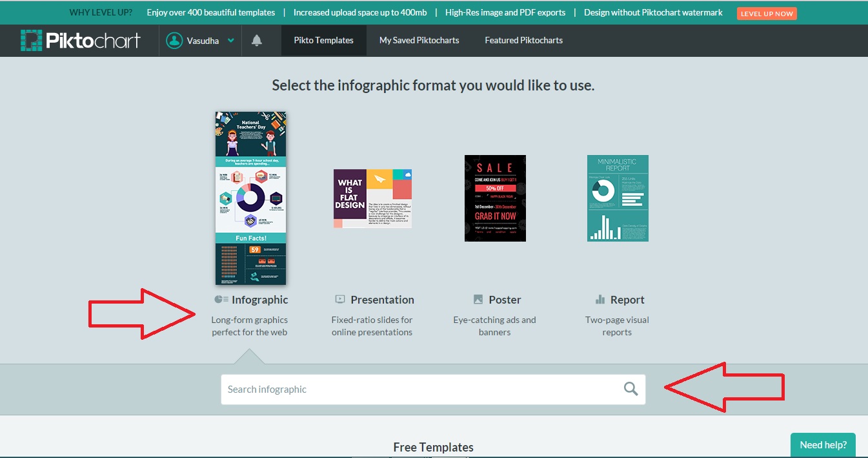Click 'Enjoy over 400 beautiful templates' text
The height and width of the screenshot is (458, 868).
coord(211,12)
